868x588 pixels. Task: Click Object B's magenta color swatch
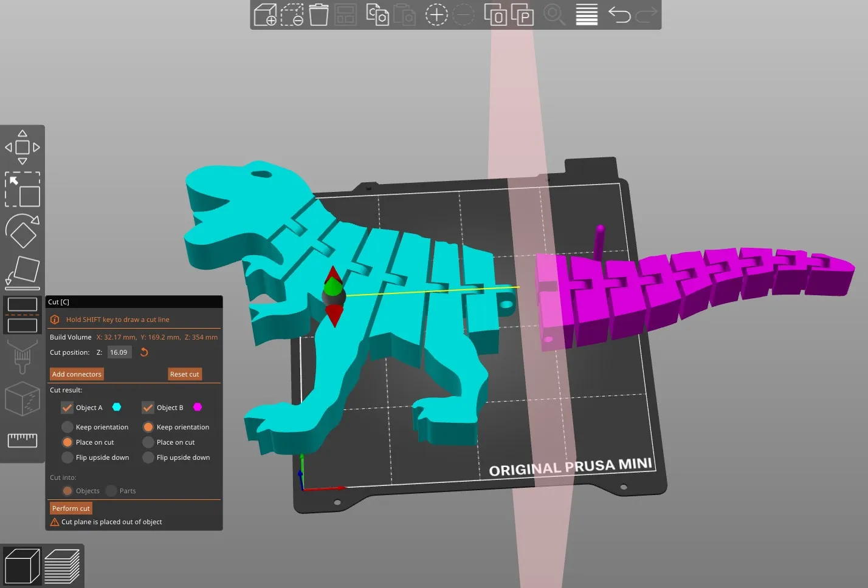tap(197, 407)
